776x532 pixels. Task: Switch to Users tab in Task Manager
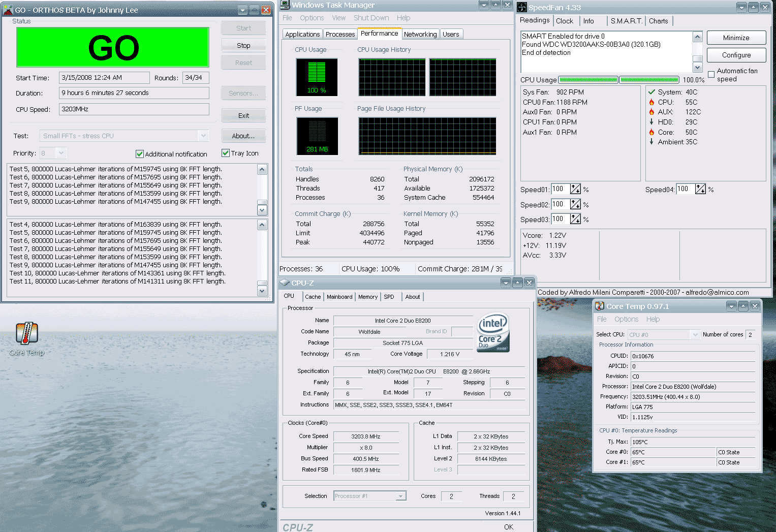(x=451, y=34)
